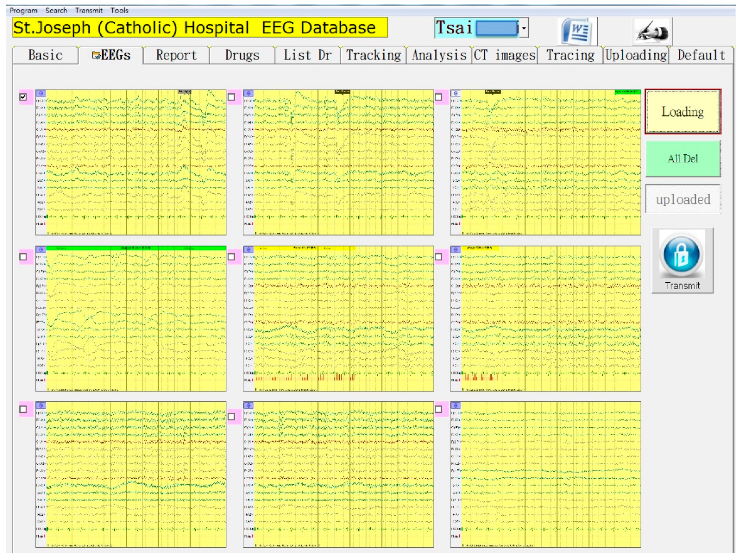The height and width of the screenshot is (560, 744).
Task: Click blue corner icon on top-middle EEG
Action: [249, 93]
